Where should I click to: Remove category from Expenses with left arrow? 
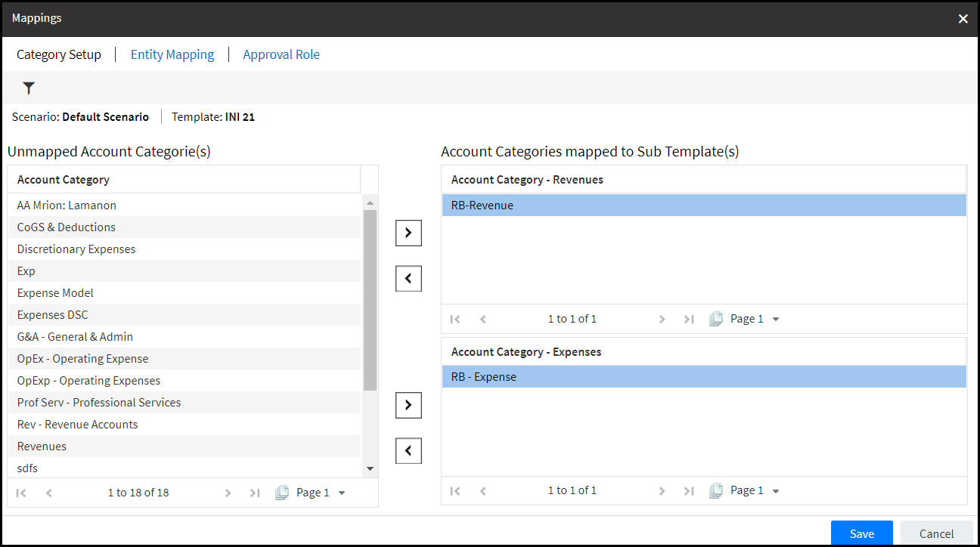pos(408,451)
